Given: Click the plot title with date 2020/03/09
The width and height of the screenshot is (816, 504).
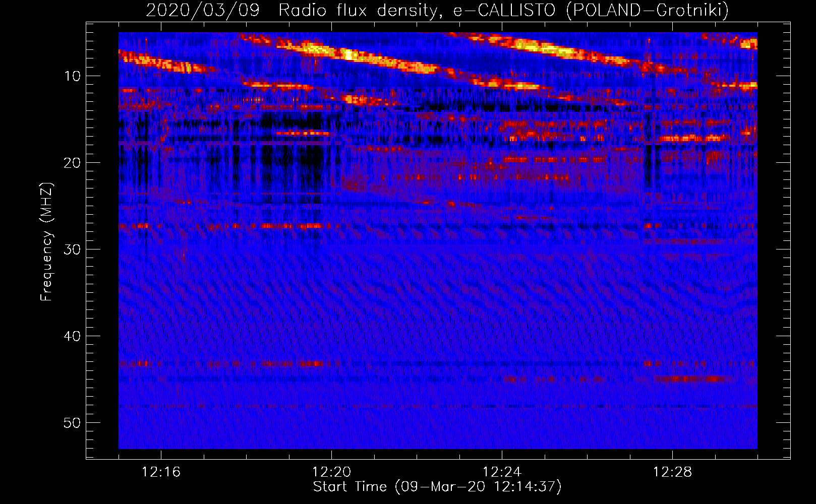Looking at the screenshot, I should [437, 10].
